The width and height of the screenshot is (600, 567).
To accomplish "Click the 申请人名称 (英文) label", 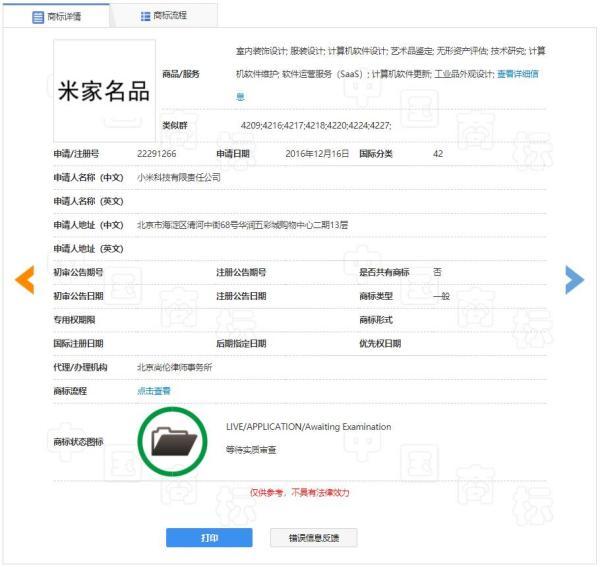I will click(x=88, y=201).
